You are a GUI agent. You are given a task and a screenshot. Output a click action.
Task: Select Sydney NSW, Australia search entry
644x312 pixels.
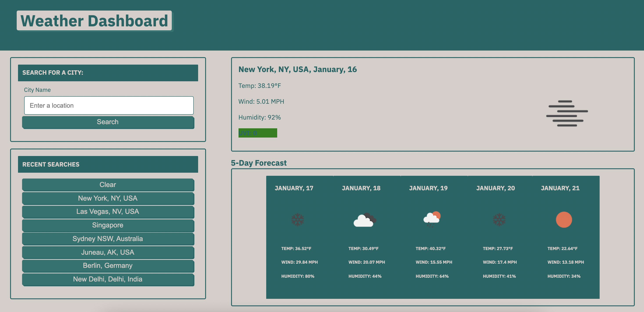coord(108,239)
